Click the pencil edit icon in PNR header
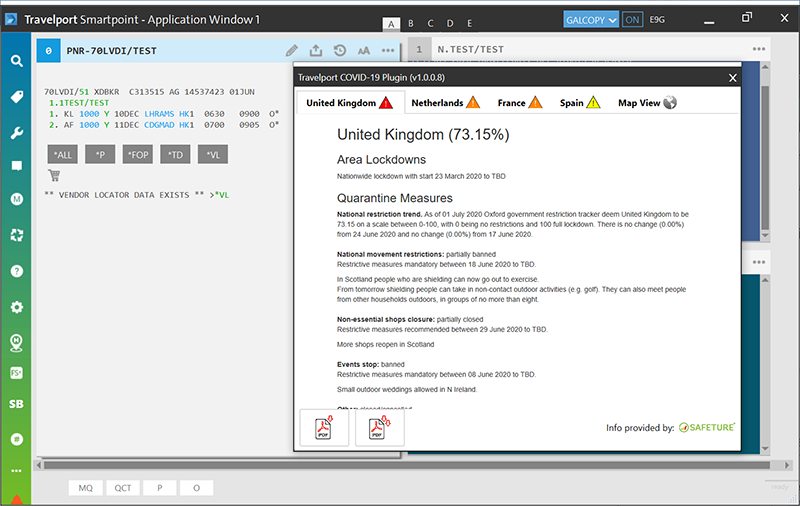800x506 pixels. pos(291,50)
